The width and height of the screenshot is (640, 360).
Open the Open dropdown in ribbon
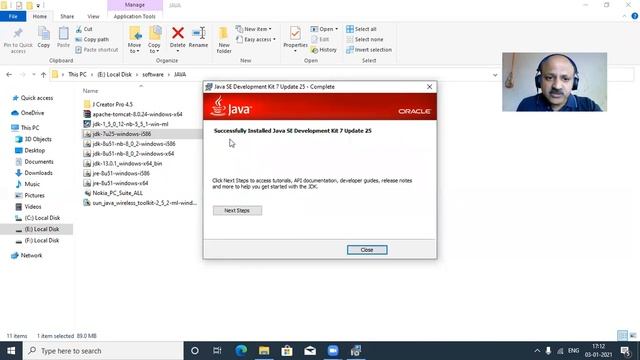[x=324, y=29]
